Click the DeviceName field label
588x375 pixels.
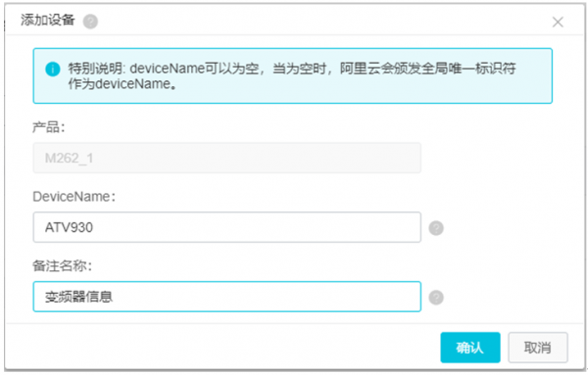coord(73,197)
